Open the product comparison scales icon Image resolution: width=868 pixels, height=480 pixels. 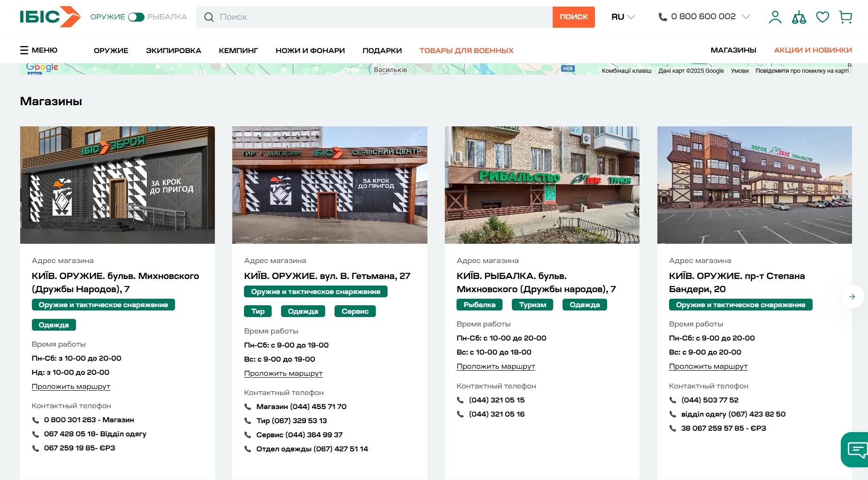pos(799,17)
